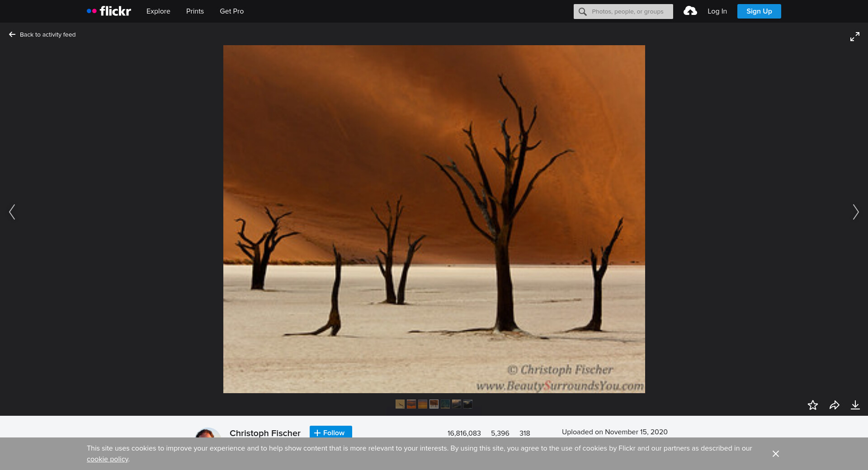Image resolution: width=868 pixels, height=470 pixels.
Task: Open the share photo arrow icon
Action: (x=834, y=405)
